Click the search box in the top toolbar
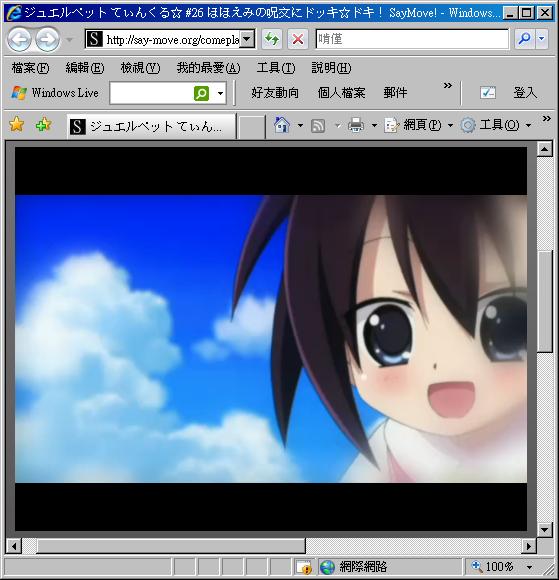Image resolution: width=559 pixels, height=580 pixels. pos(412,39)
